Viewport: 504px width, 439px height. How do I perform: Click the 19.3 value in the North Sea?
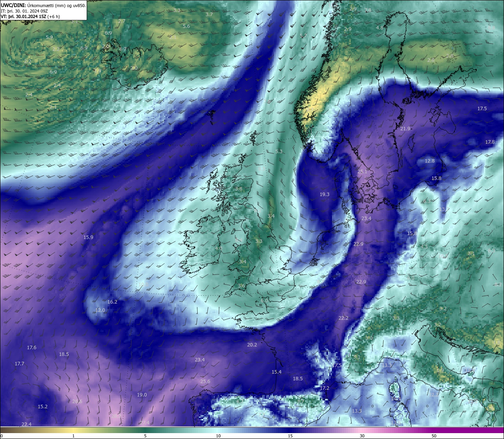point(324,194)
